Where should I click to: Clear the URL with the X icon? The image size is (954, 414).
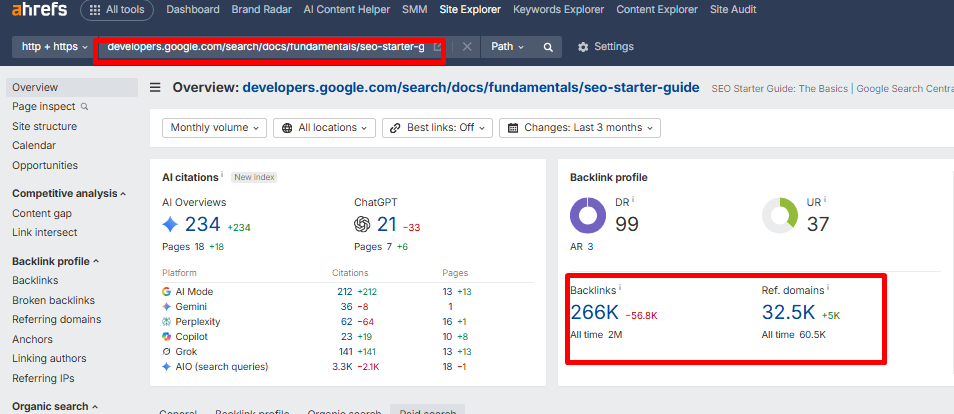(467, 47)
